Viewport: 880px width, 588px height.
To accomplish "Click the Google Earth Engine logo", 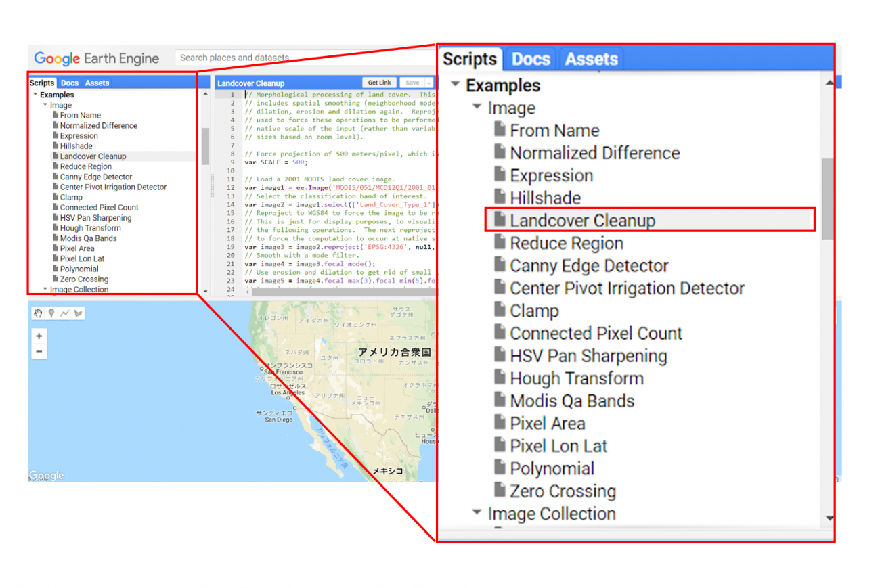I will [x=97, y=58].
